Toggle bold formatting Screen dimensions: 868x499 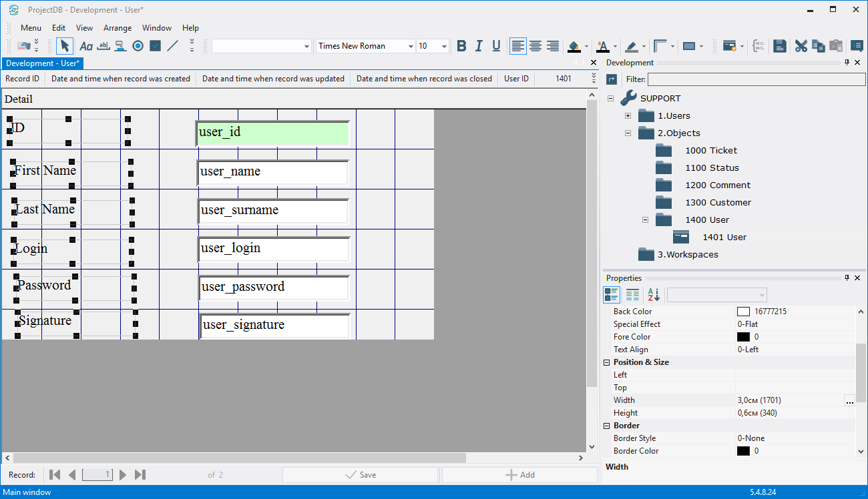point(461,46)
